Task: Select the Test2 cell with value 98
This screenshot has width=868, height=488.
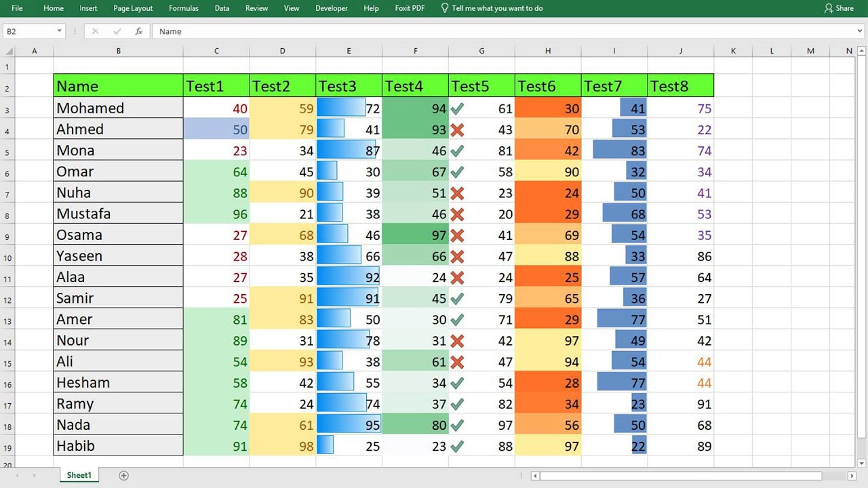Action: (x=282, y=445)
